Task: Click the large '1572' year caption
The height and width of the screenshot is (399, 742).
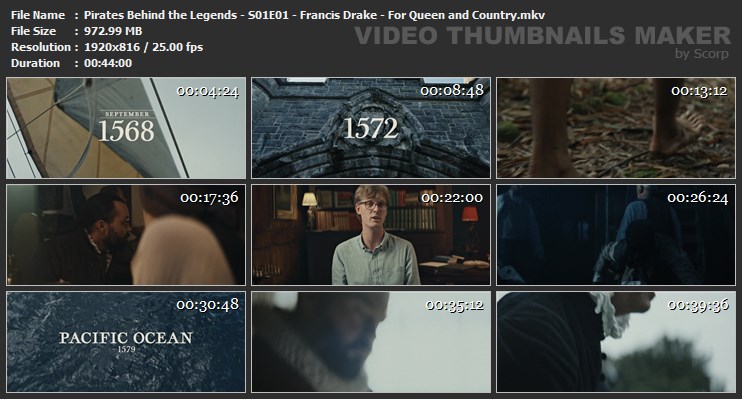Action: click(x=371, y=128)
